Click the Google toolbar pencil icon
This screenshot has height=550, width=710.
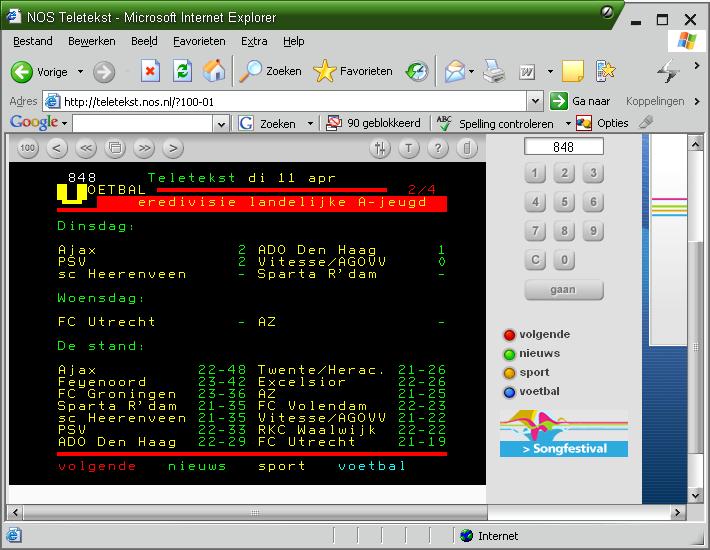(x=646, y=122)
